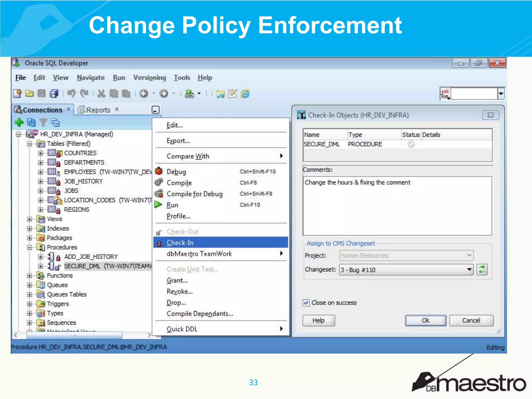Select the ADD_JOB_HISTORY procedure tree item
Screen dimensions: 532x399
pos(91,257)
